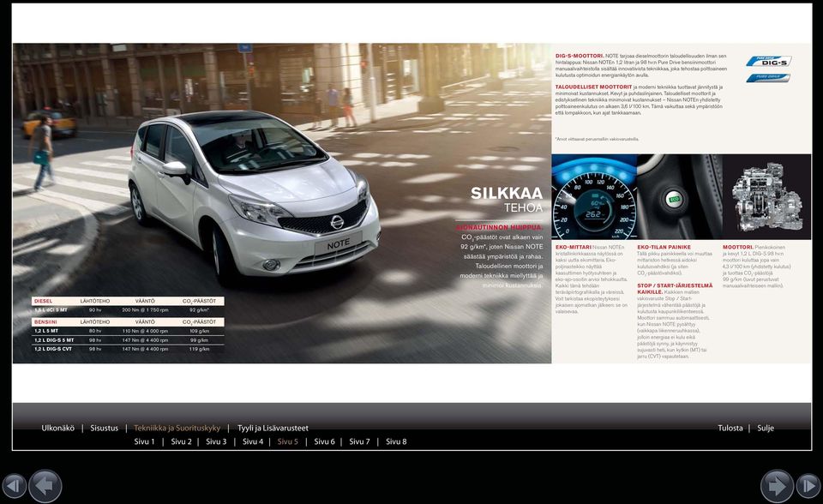Select the highlighted Sivu 5 link
823x504 pixels.
pos(288,441)
